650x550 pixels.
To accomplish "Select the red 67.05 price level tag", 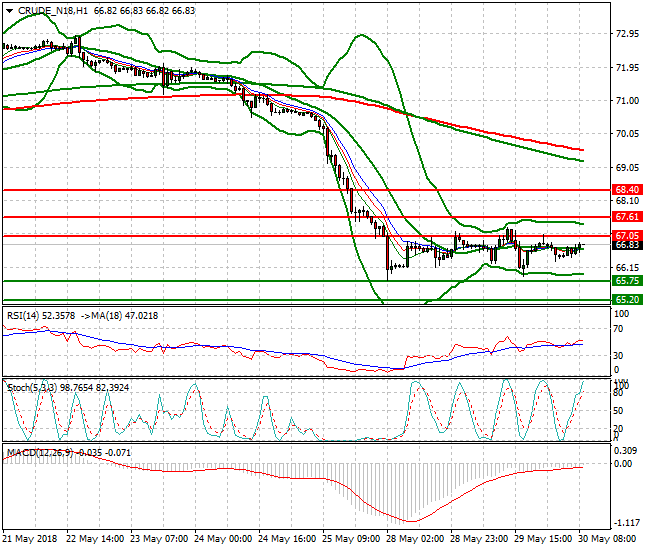I will 627,235.
